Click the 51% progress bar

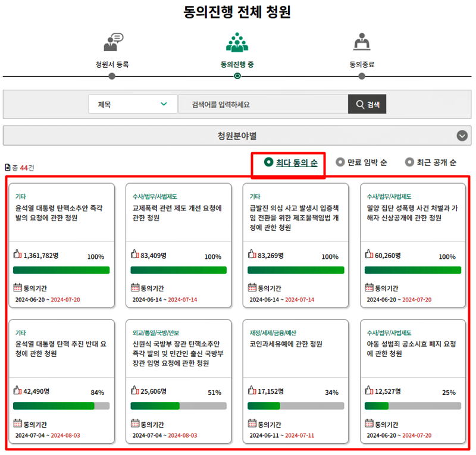pyautogui.click(x=178, y=406)
